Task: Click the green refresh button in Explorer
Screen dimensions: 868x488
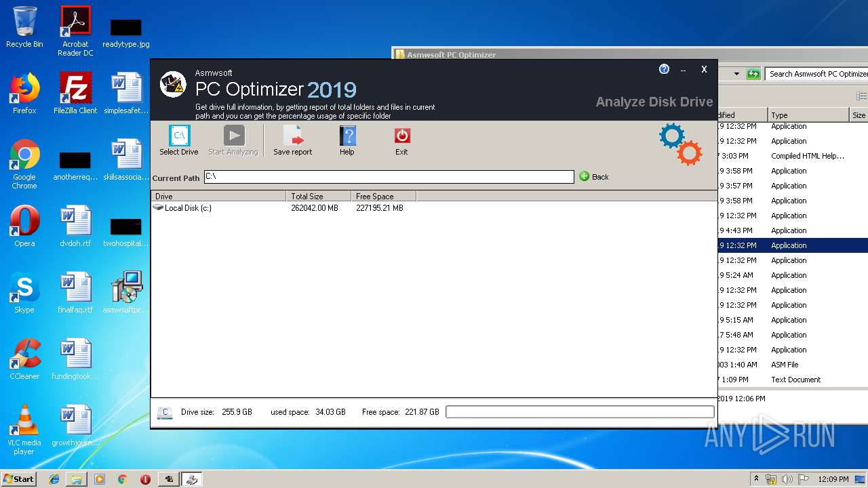Action: point(753,74)
